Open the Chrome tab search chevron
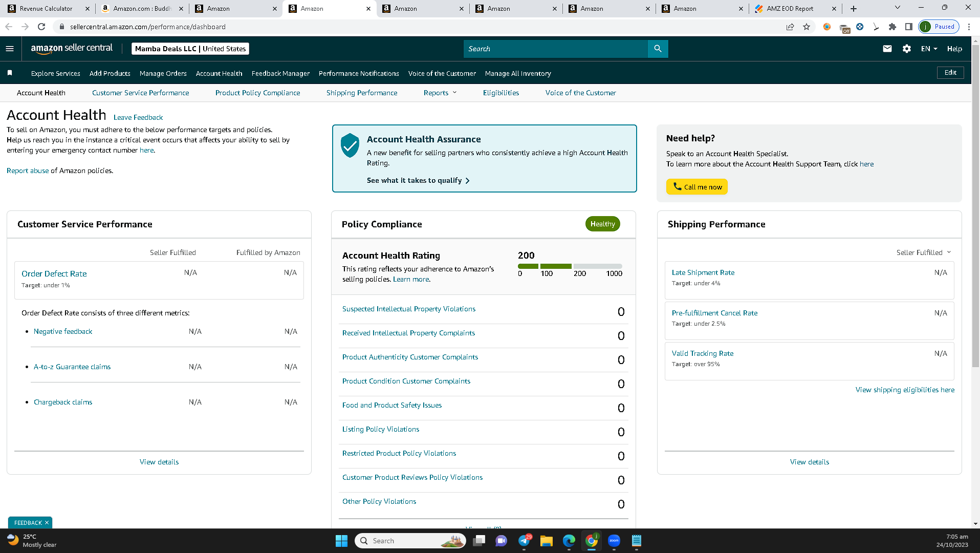Viewport: 980px width, 553px height. 897,8
